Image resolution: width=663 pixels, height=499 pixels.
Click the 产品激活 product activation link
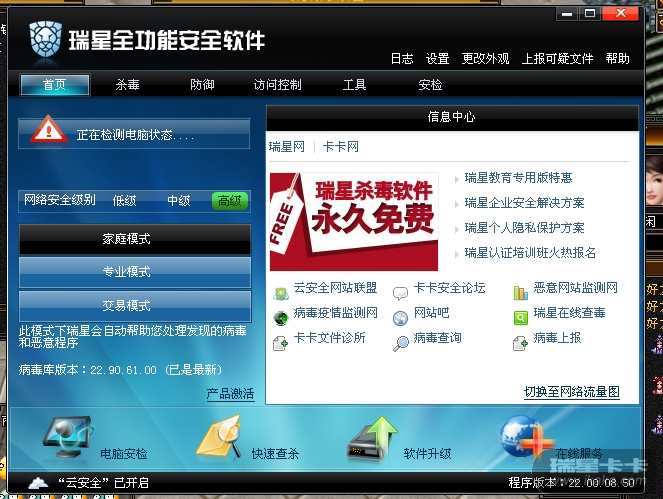pos(230,394)
